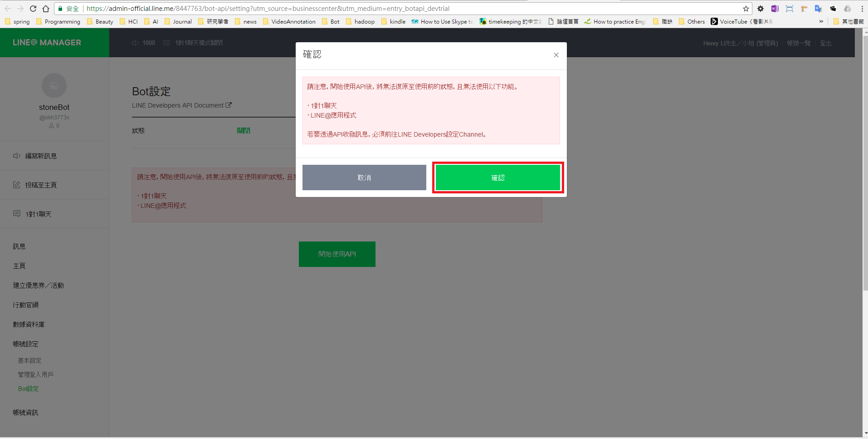This screenshot has width=868, height=439.
Task: Open the Google Drive extension icon
Action: point(848,9)
